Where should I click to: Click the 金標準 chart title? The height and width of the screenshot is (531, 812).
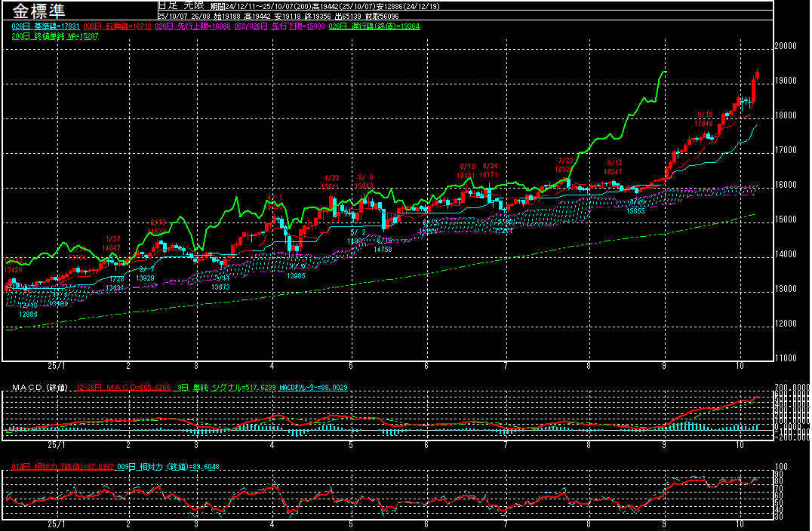point(38,11)
